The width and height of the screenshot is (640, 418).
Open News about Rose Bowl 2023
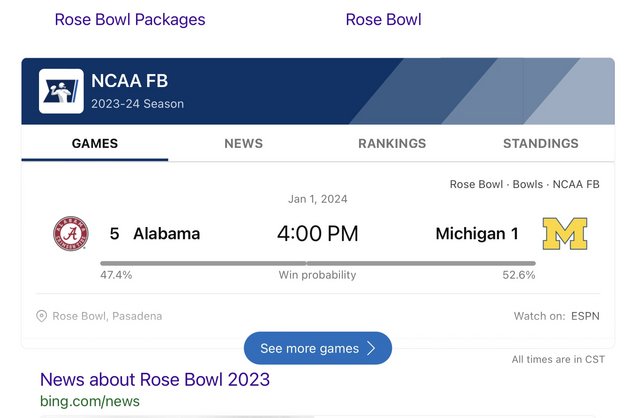(x=155, y=380)
